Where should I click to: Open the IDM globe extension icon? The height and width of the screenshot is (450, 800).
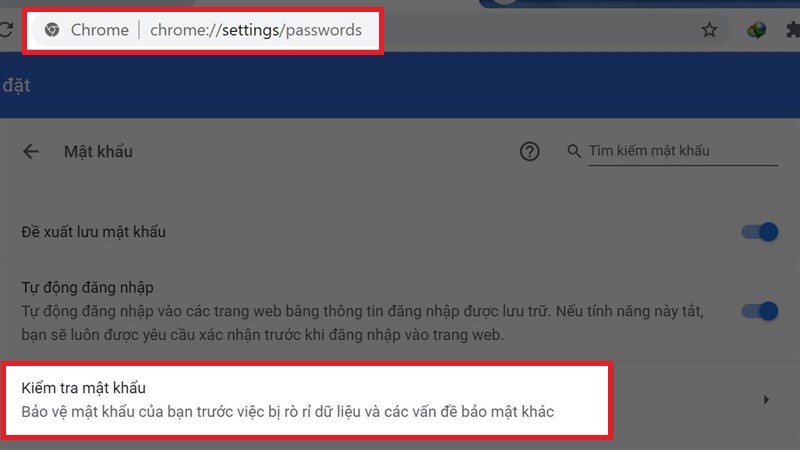point(756,30)
